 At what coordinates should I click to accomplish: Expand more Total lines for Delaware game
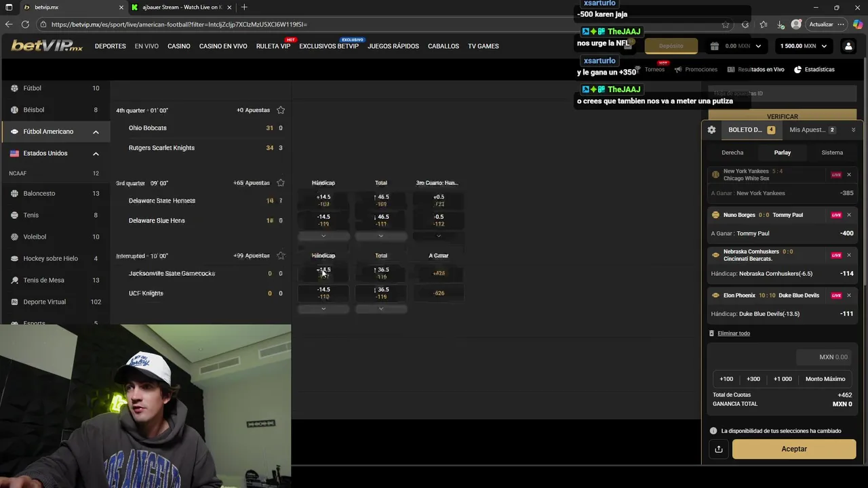(x=381, y=236)
